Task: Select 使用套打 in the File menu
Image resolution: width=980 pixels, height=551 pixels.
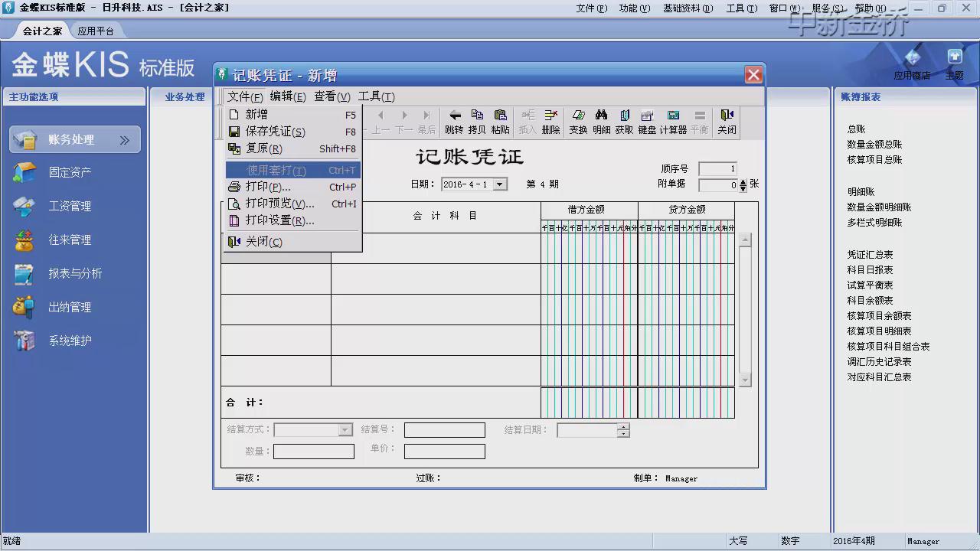Action: click(x=292, y=170)
